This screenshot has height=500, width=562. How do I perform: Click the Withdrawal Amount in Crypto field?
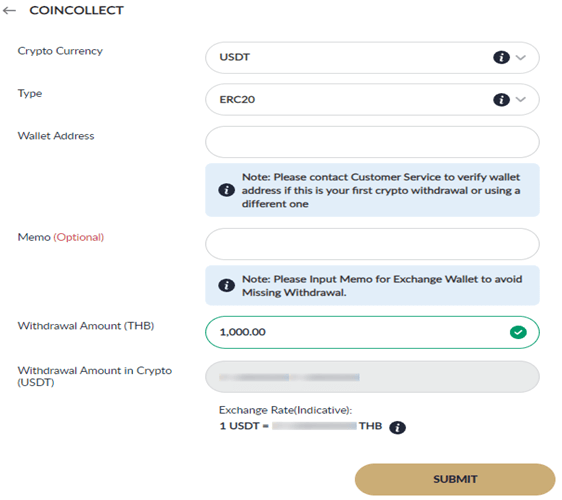click(372, 377)
